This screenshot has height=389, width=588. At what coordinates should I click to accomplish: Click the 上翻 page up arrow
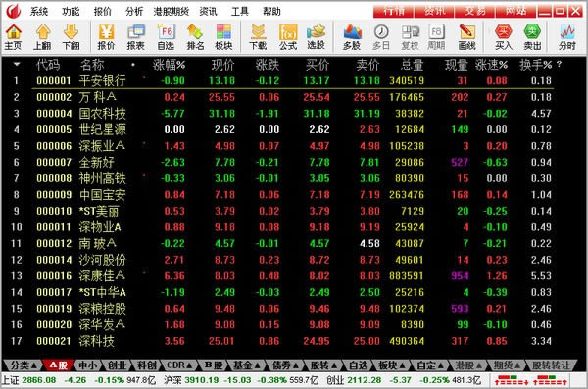(42, 37)
